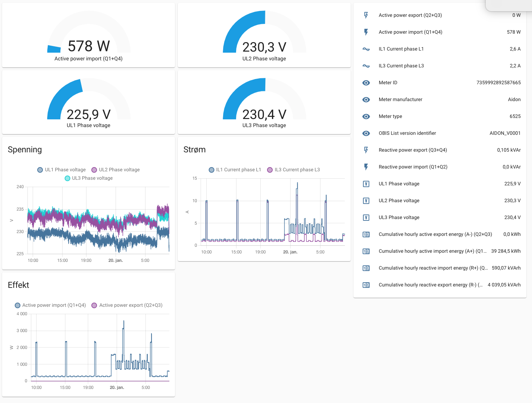Click the UL2 Phase voltage V icon

(366, 200)
